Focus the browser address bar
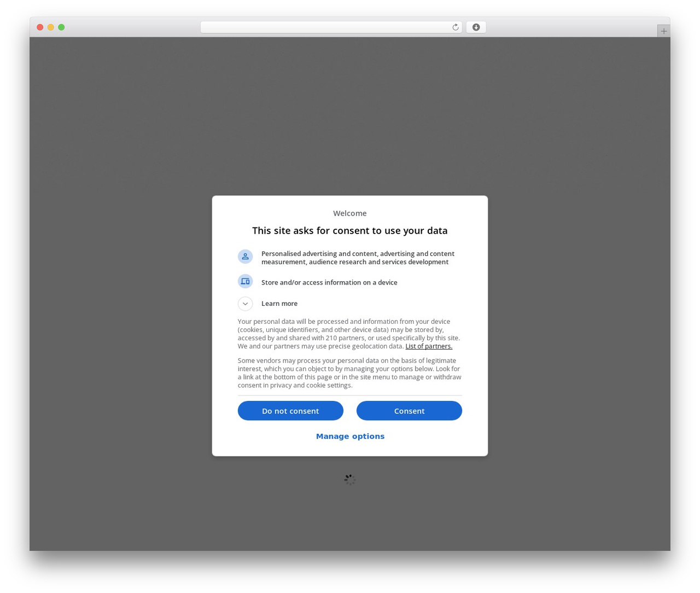The height and width of the screenshot is (593, 700). [x=331, y=27]
